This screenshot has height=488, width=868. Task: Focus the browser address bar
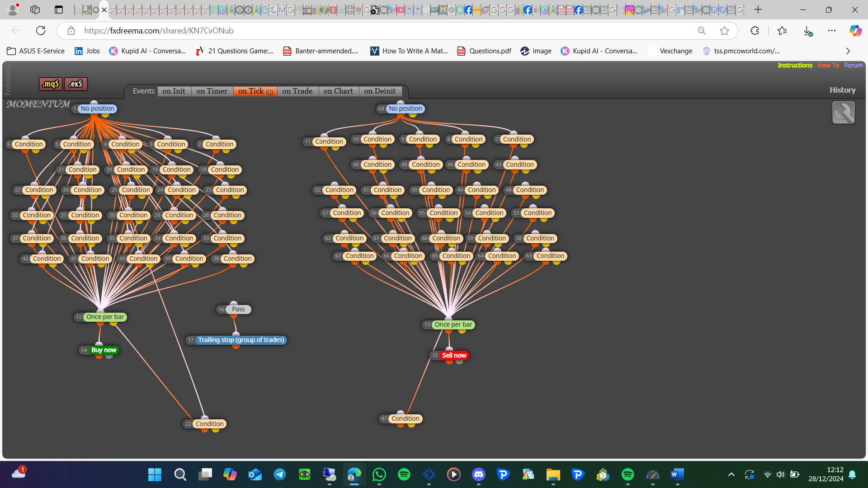384,31
